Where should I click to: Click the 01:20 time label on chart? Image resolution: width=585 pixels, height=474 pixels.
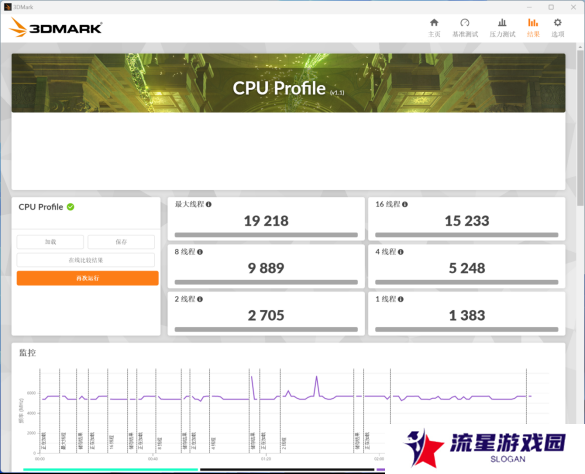pyautogui.click(x=266, y=459)
